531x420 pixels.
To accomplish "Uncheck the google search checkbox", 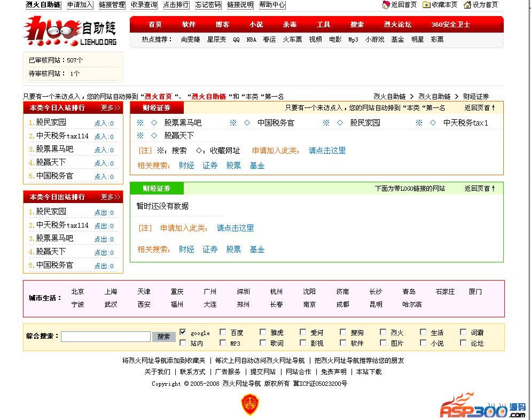I will (183, 332).
